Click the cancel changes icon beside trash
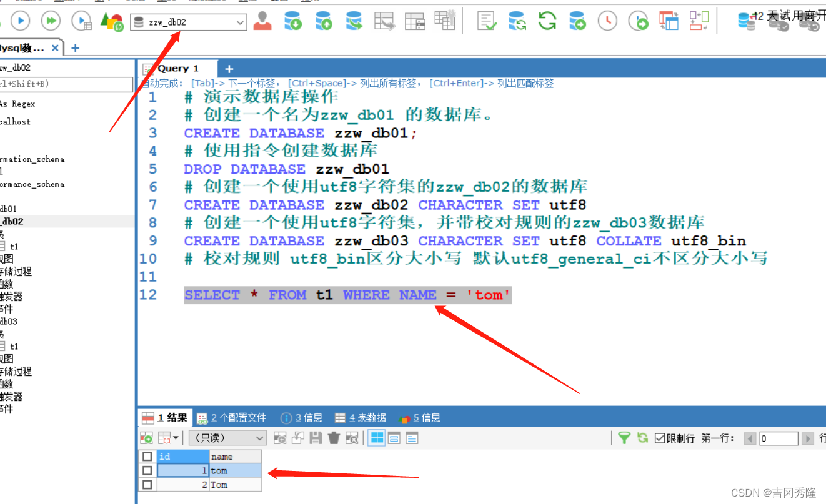 [x=352, y=438]
